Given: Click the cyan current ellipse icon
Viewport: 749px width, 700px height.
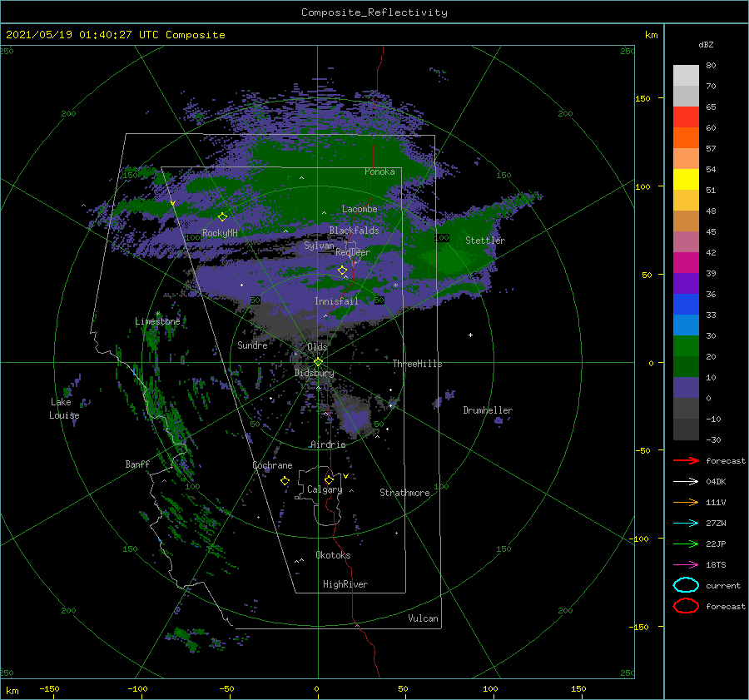Looking at the screenshot, I should pyautogui.click(x=686, y=585).
